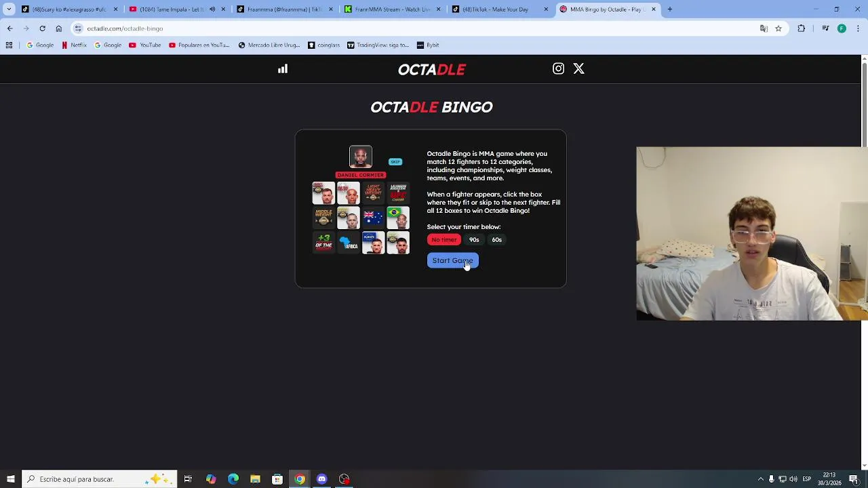
Task: Open Microsoft Store from the taskbar
Action: tap(277, 479)
